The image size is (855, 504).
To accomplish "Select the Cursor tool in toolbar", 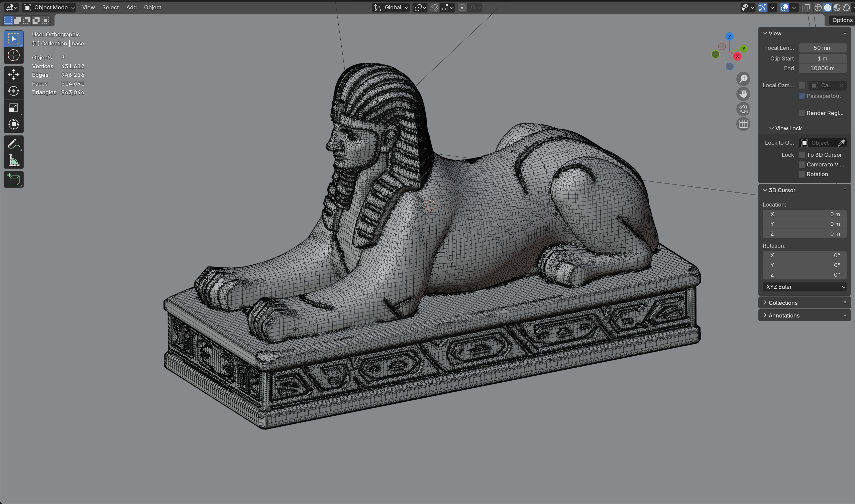I will [x=14, y=55].
